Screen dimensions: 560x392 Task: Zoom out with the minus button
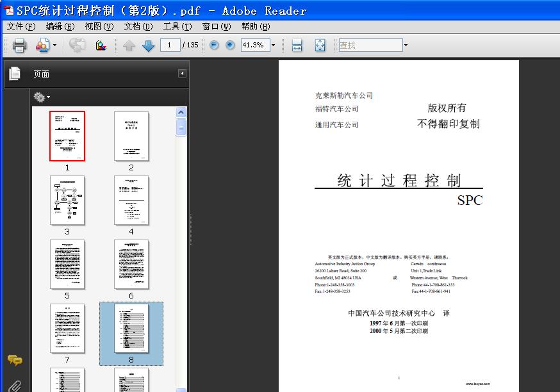tap(214, 45)
